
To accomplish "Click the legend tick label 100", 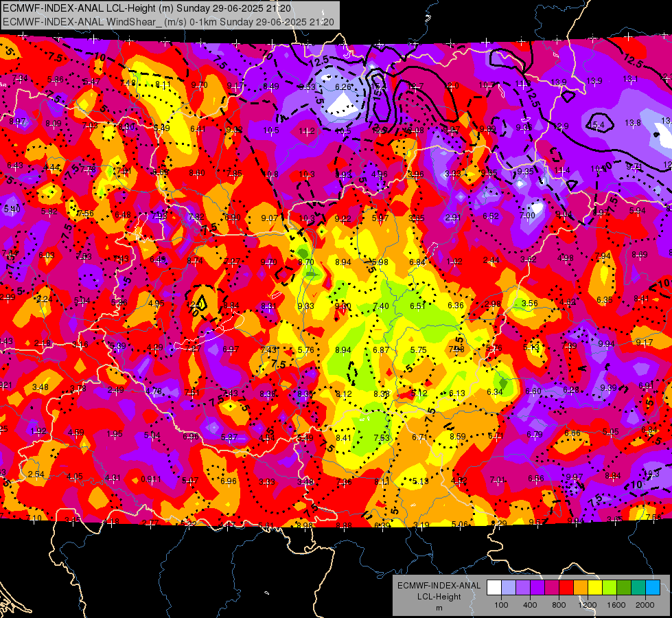I will [501, 605].
